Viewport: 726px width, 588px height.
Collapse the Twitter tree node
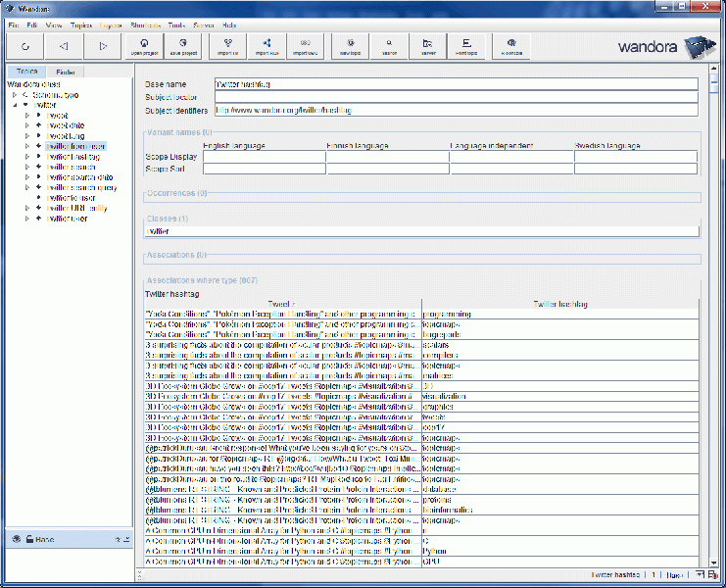click(x=16, y=105)
